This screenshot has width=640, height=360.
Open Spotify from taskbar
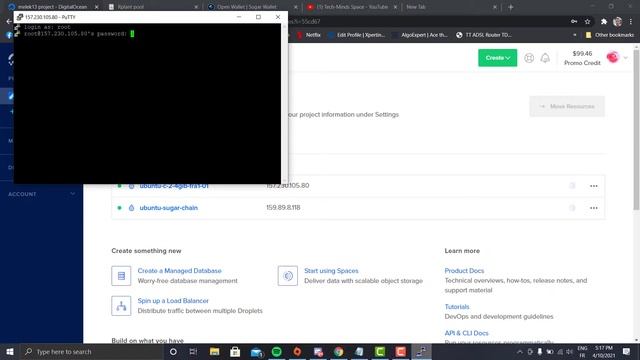[x=276, y=351]
